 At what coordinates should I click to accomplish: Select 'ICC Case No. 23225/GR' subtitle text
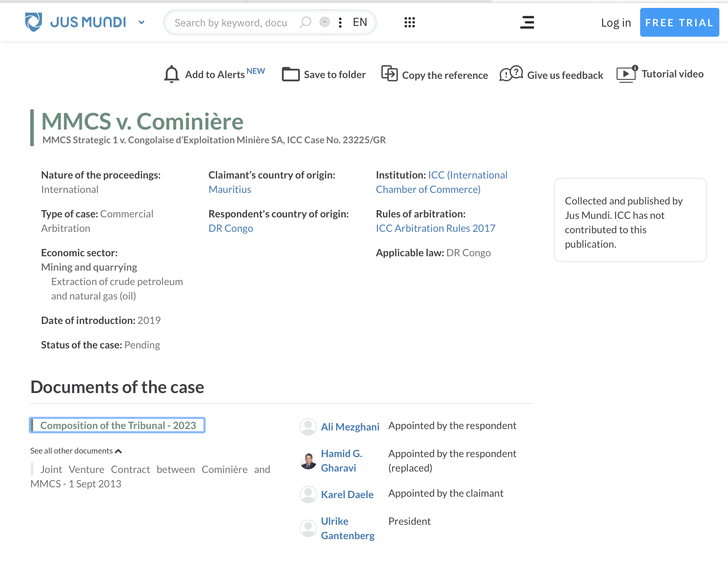336,140
